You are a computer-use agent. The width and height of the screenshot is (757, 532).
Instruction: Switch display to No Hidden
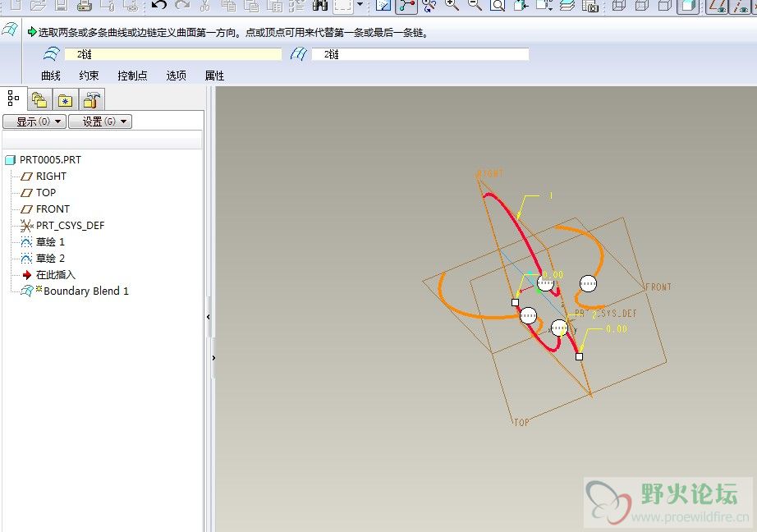tap(665, 5)
